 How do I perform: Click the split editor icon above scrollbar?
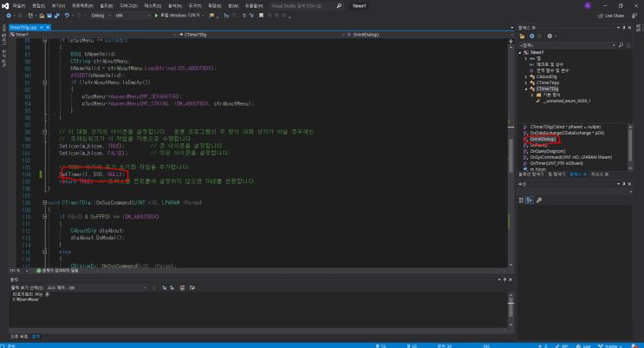(511, 41)
